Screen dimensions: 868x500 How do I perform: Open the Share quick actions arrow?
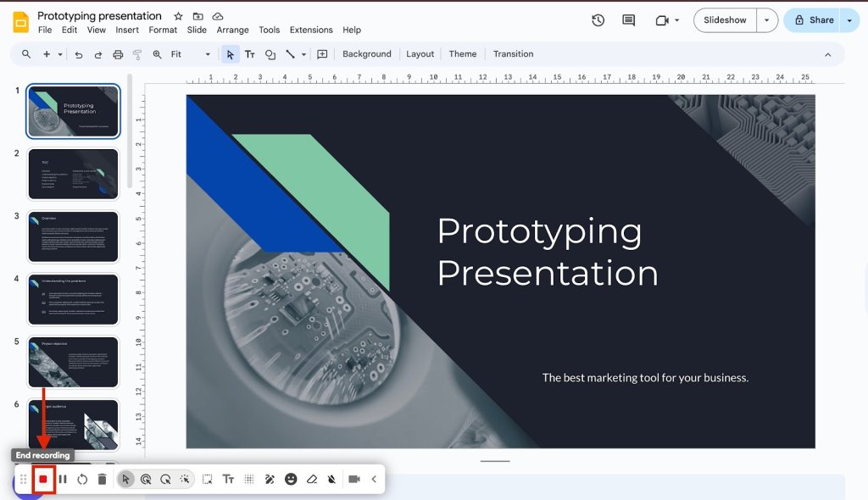pos(849,20)
